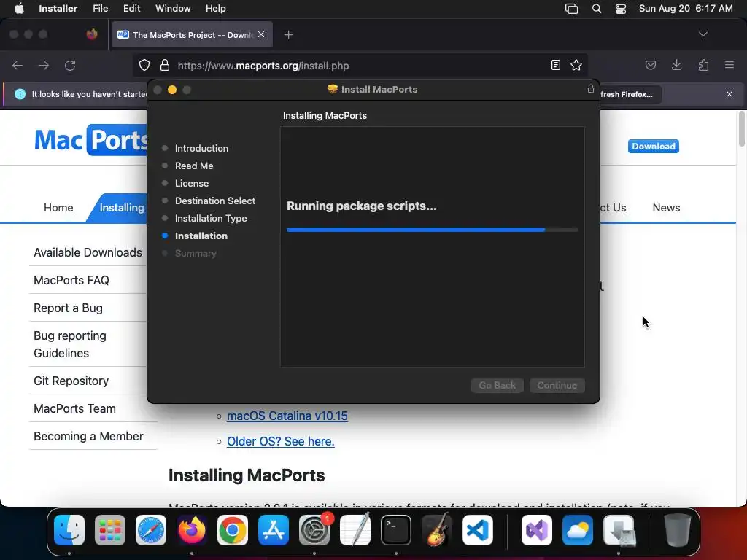The height and width of the screenshot is (560, 747).
Task: Click the Continue button in installer
Action: click(x=557, y=385)
